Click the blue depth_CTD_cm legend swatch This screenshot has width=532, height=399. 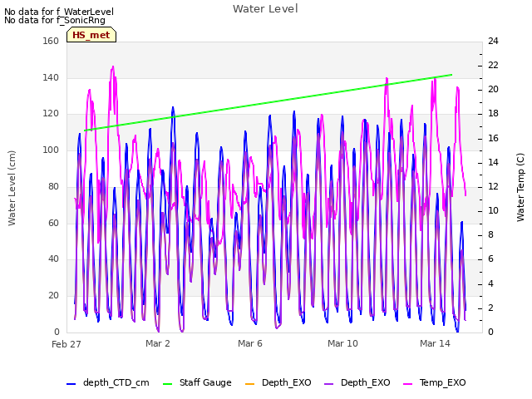point(71,384)
